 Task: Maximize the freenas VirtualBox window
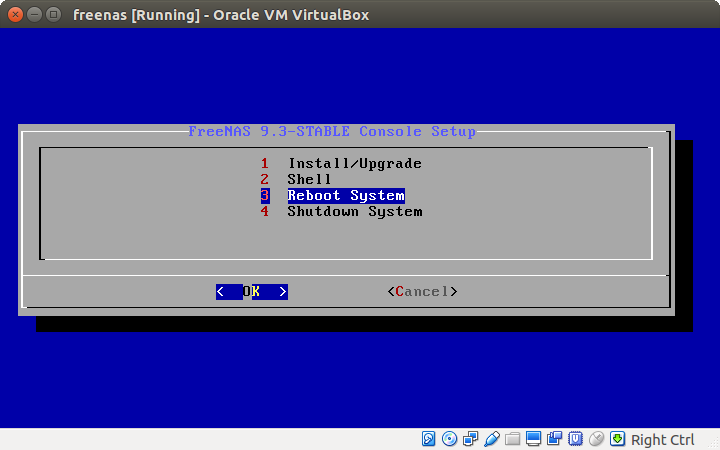coord(54,15)
